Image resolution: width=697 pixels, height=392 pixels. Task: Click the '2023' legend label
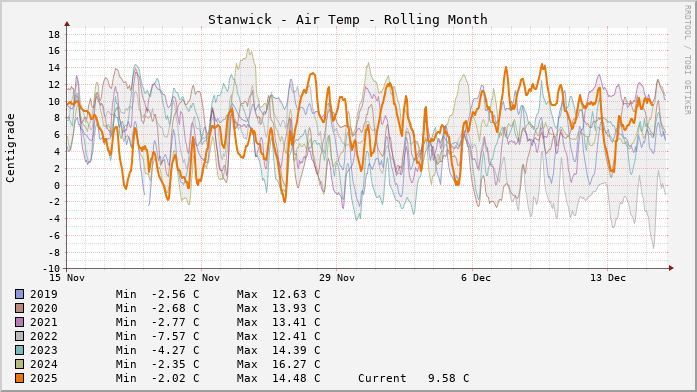click(x=44, y=350)
